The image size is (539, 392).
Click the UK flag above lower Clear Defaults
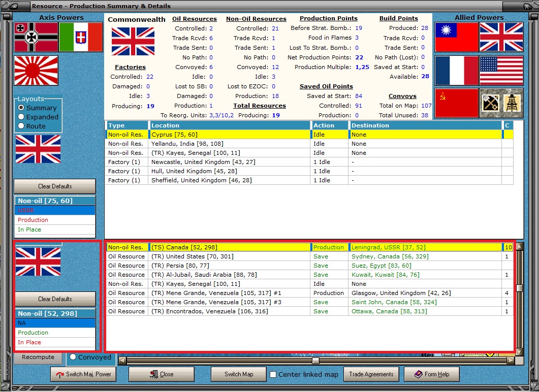pos(38,262)
